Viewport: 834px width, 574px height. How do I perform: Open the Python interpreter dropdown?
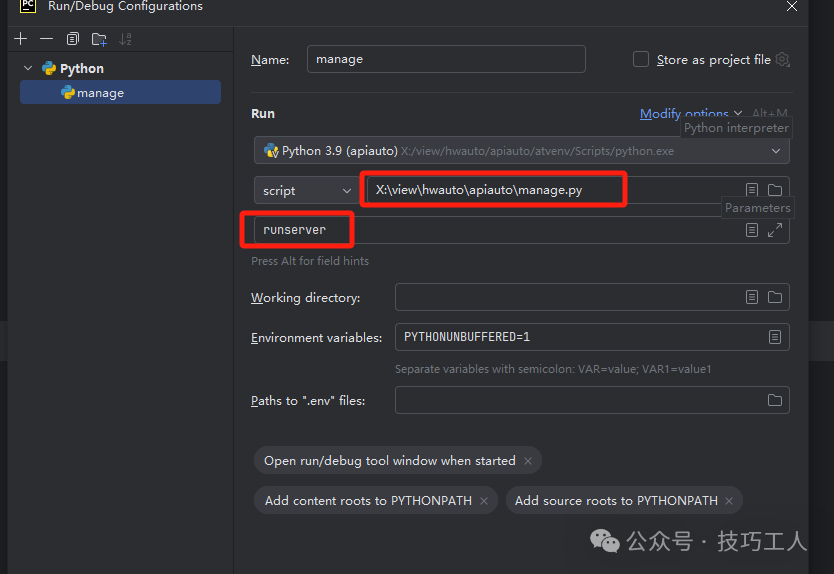point(522,151)
